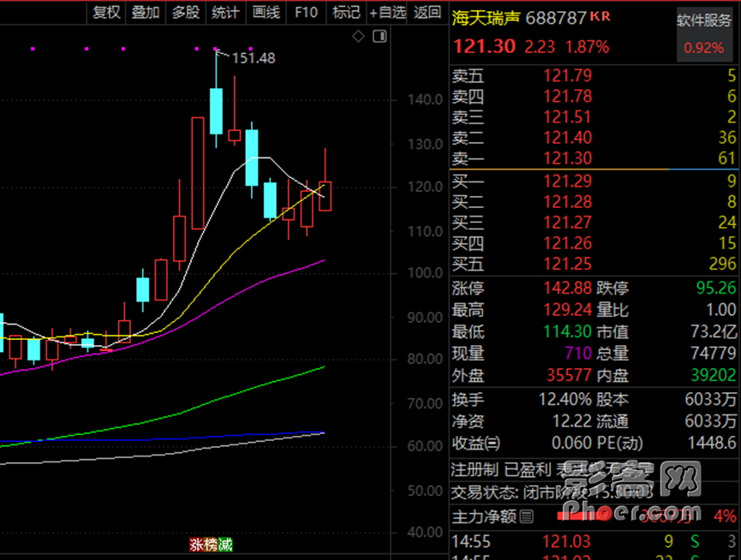This screenshot has width=741, height=560.
Task: Click the 总量 value 74779
Action: point(713,353)
